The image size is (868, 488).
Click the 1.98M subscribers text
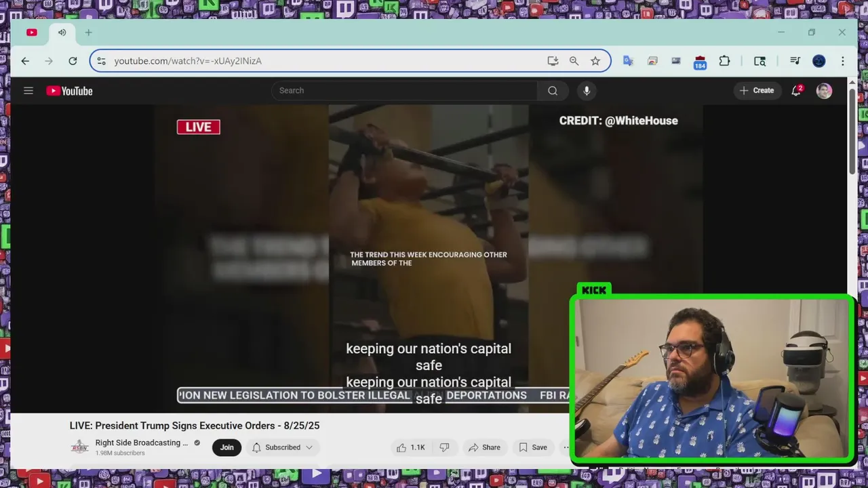coord(119,453)
